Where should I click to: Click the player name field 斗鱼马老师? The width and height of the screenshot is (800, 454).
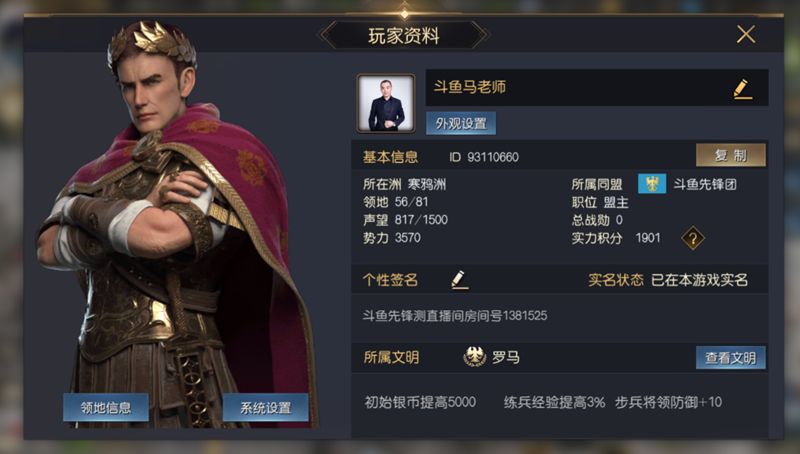tap(597, 88)
